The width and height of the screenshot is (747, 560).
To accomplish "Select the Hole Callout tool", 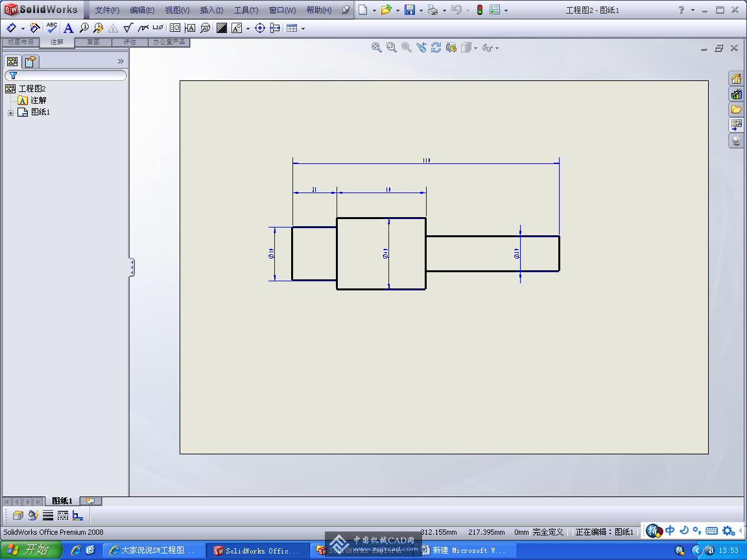I will pos(158,28).
